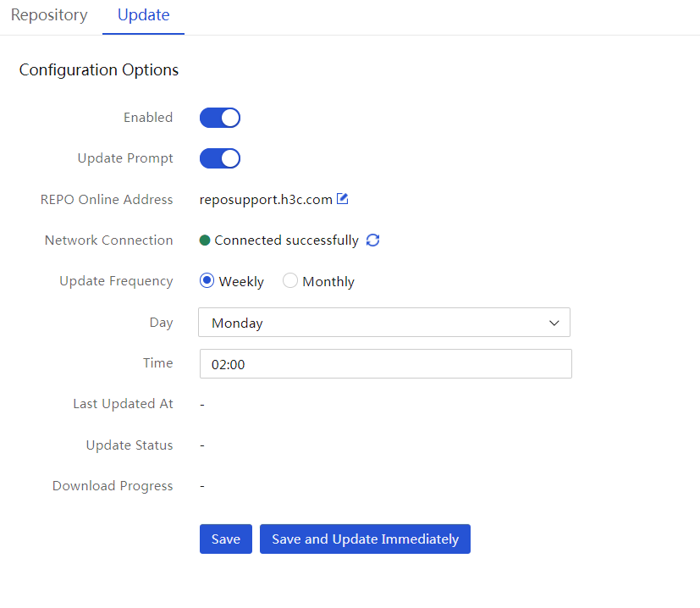Viewport: 700px width, 608px height.
Task: Focus the Time field showing 02:00
Action: tap(385, 363)
